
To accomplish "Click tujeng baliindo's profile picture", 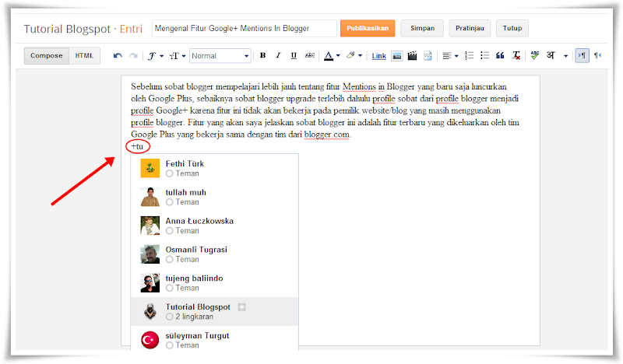I will point(150,282).
